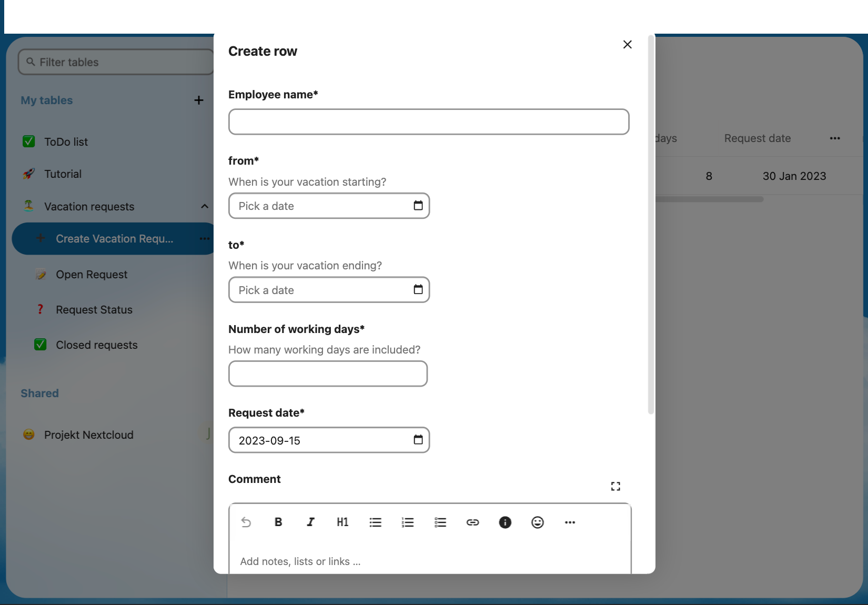Apply H1 heading in comment toolbar
Image resolution: width=868 pixels, height=605 pixels.
[x=342, y=522]
